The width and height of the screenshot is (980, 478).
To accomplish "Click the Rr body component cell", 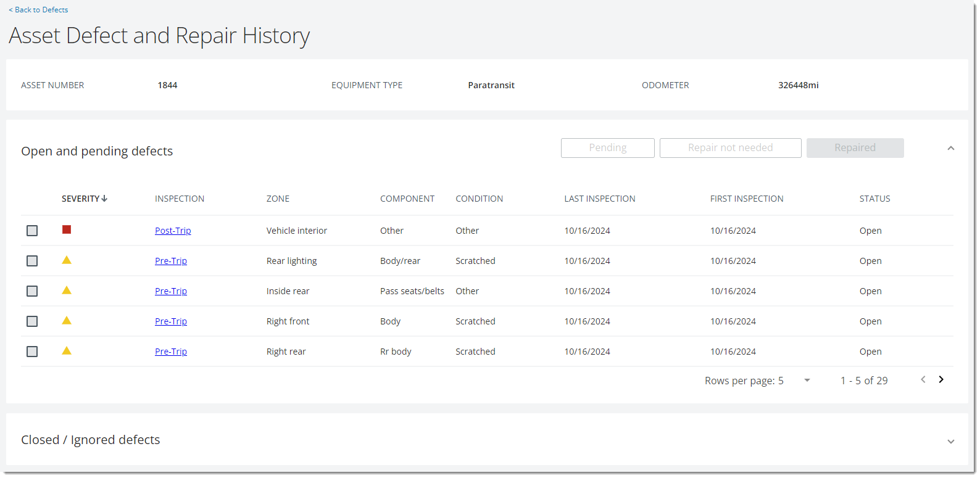I will [396, 352].
